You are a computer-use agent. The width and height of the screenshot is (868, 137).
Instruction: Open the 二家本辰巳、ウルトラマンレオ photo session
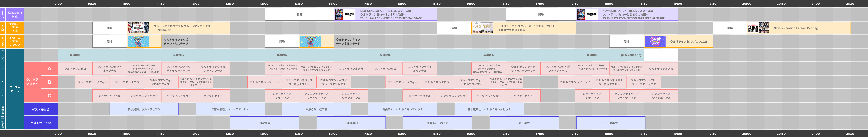pos(230,109)
